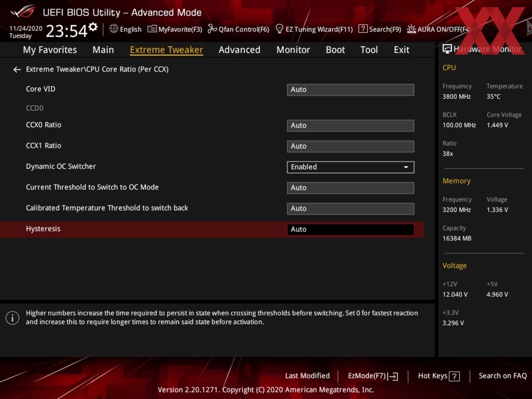Select the Hysteresis label
This screenshot has width=532, height=399.
[x=43, y=228]
